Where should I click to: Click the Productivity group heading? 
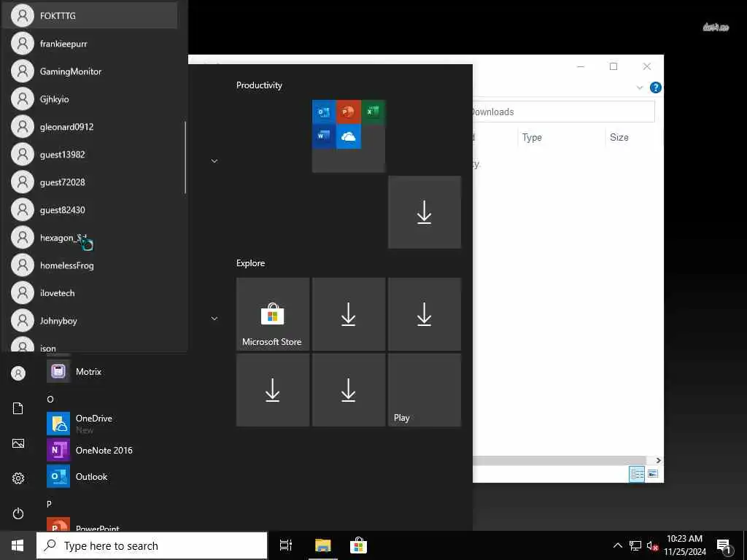pyautogui.click(x=259, y=85)
